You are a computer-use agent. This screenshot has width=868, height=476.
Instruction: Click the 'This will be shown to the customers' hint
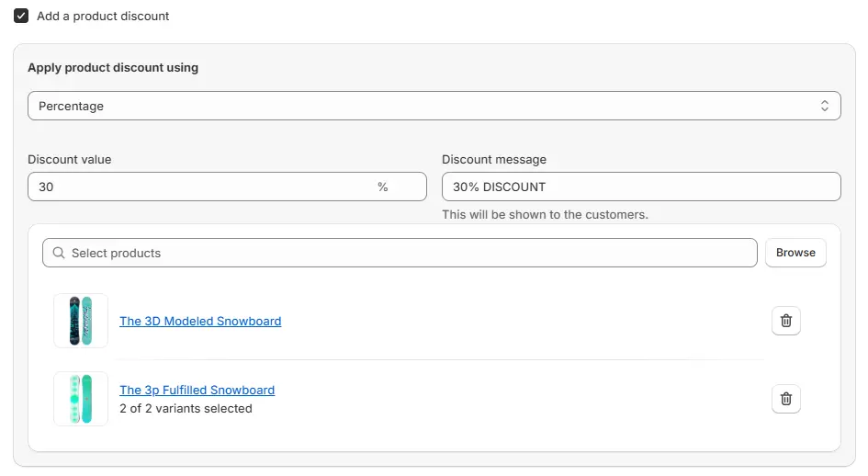pyautogui.click(x=545, y=214)
